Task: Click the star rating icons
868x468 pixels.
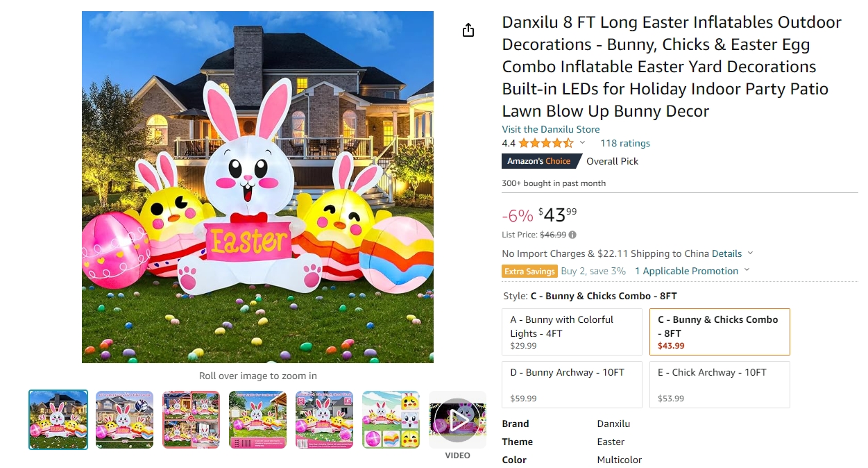Action: point(546,143)
